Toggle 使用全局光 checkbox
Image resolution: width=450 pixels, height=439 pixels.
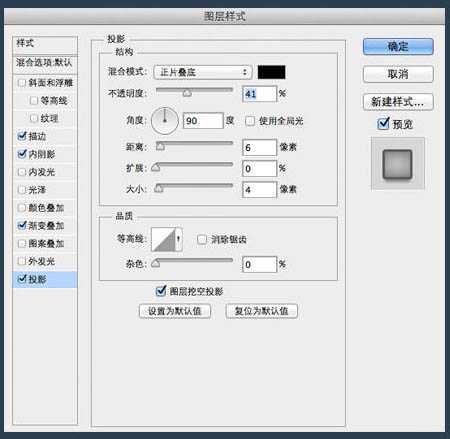click(x=250, y=121)
